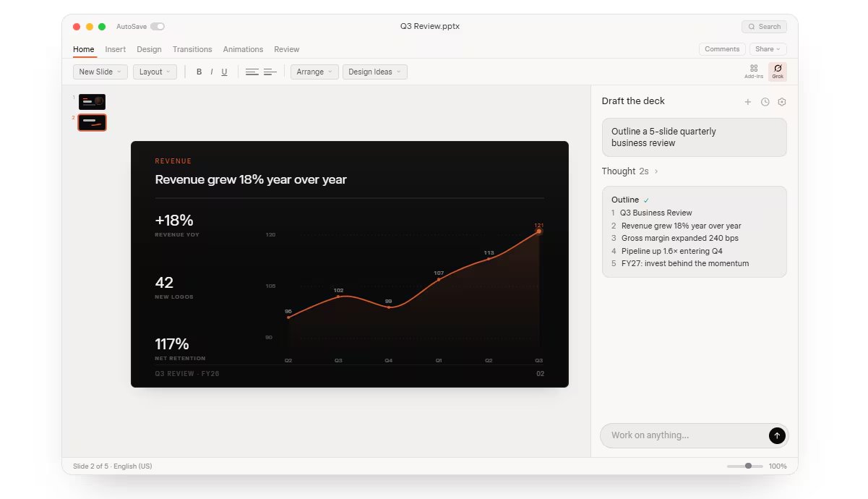868x499 pixels.
Task: Select the first slide thumbnail
Action: [92, 102]
